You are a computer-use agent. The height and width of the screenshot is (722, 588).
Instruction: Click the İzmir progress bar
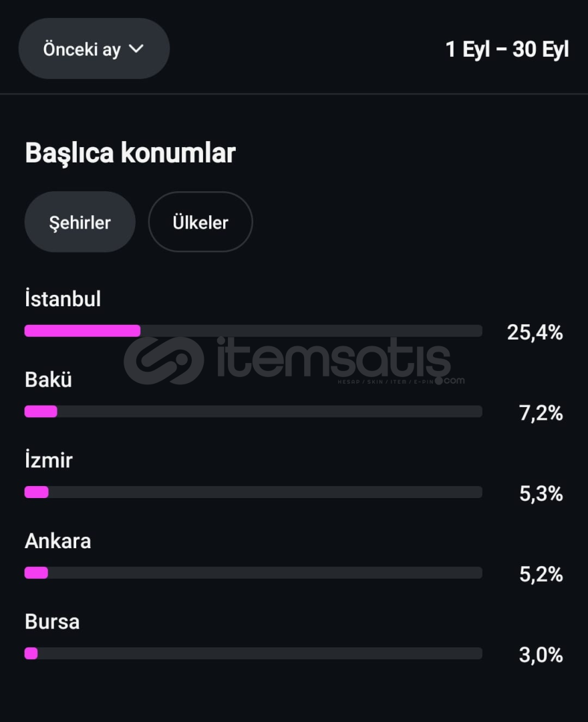253,492
